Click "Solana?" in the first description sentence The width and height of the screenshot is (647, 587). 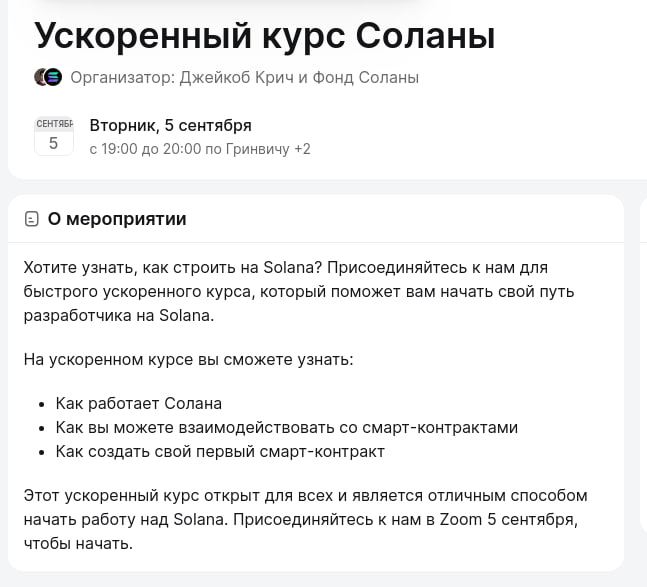click(291, 268)
